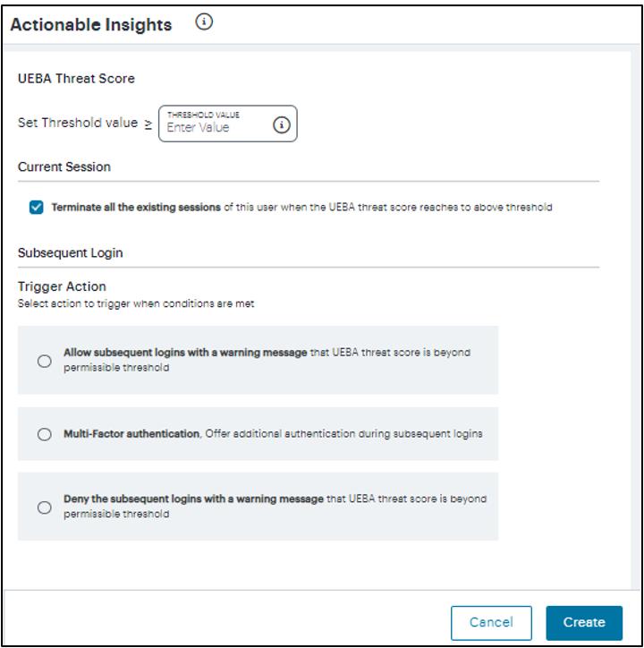
Task: Click the greater-than-or-equal symbol before threshold field
Action: pos(148,124)
